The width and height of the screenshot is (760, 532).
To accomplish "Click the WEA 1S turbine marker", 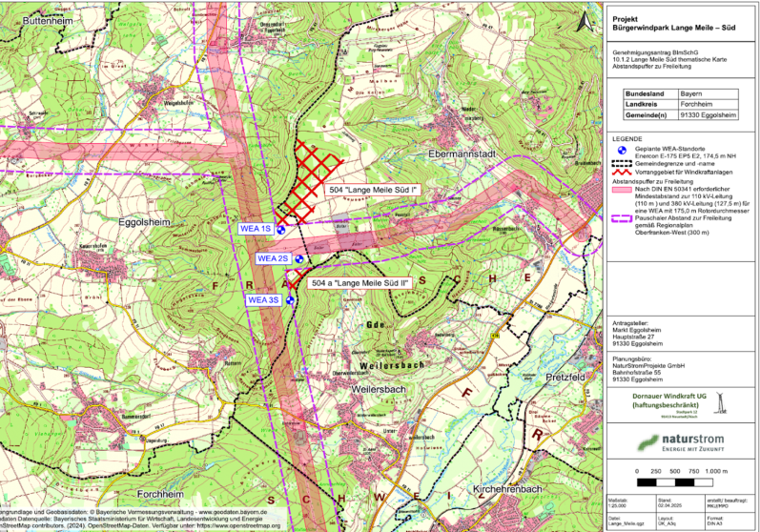I will pyautogui.click(x=281, y=229).
